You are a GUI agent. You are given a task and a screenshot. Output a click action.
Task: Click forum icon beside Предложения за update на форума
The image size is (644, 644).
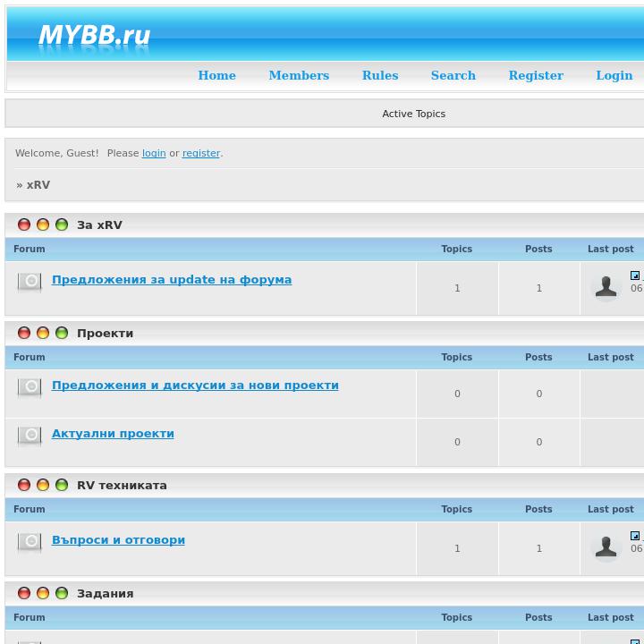coord(30,283)
